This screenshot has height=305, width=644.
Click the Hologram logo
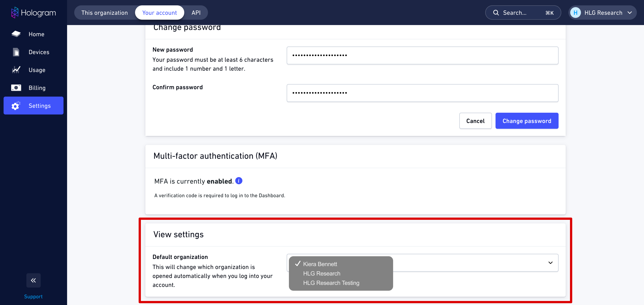pos(34,13)
